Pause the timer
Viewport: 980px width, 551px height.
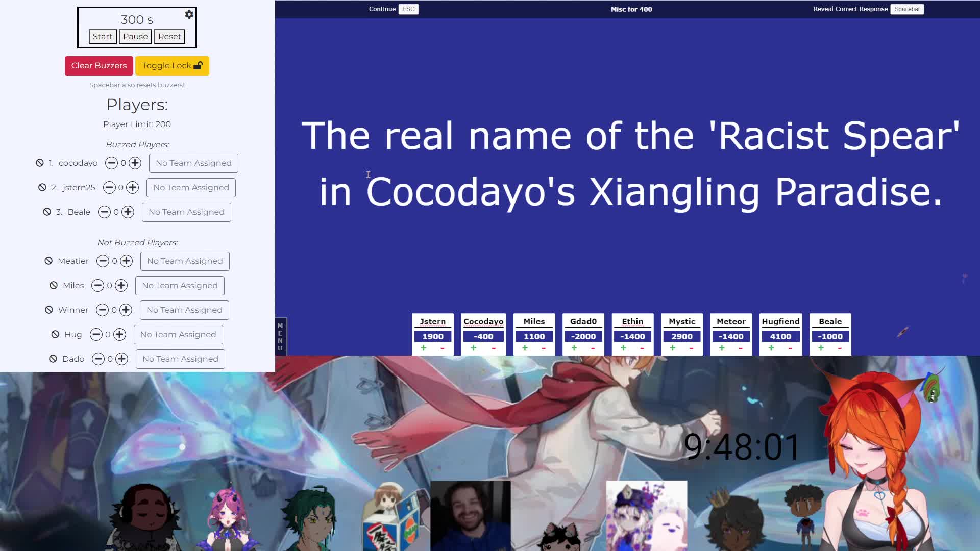pos(135,36)
